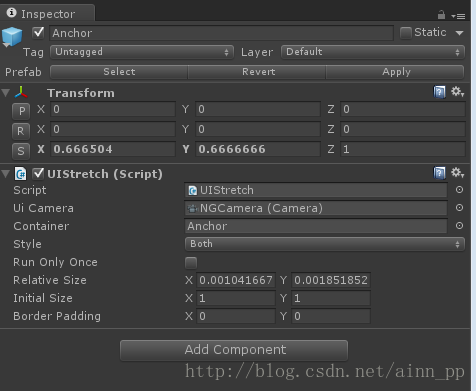Screen dimensions: 476x391
Task: Click the Transform component title
Action: (x=81, y=93)
